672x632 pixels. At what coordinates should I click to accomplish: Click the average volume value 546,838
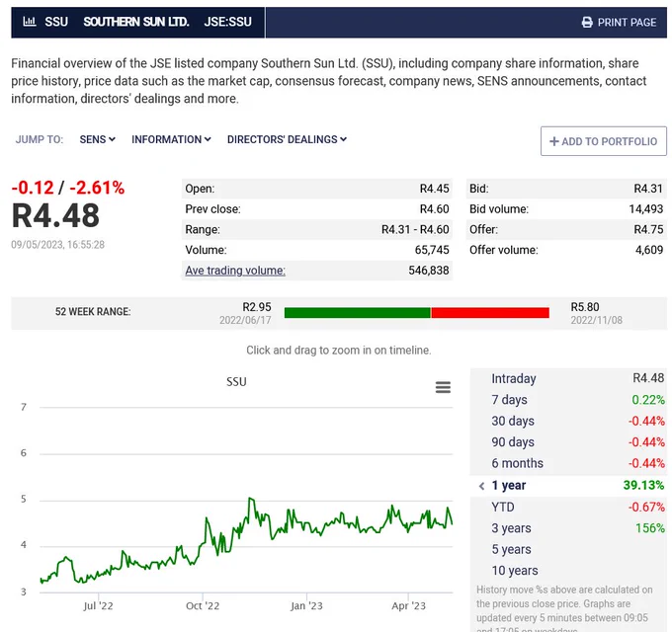coord(429,271)
